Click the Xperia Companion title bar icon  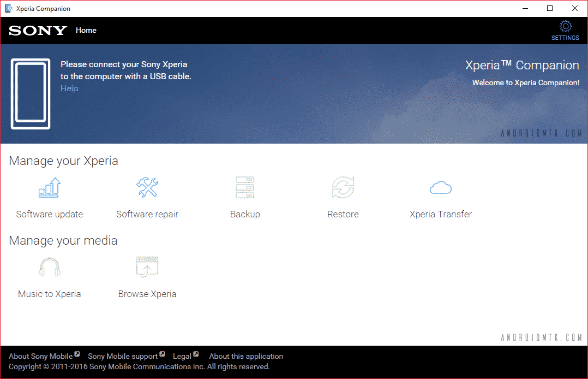click(x=9, y=9)
